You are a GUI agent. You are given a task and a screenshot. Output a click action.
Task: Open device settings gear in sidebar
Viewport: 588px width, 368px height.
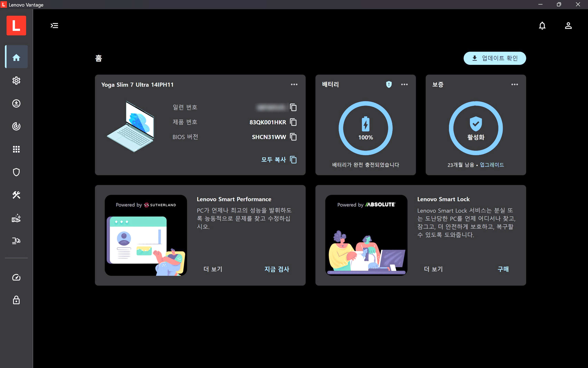pos(16,80)
